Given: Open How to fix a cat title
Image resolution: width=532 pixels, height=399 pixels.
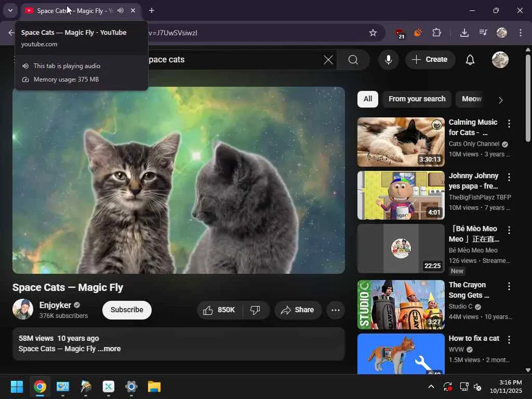Looking at the screenshot, I should pyautogui.click(x=474, y=338).
